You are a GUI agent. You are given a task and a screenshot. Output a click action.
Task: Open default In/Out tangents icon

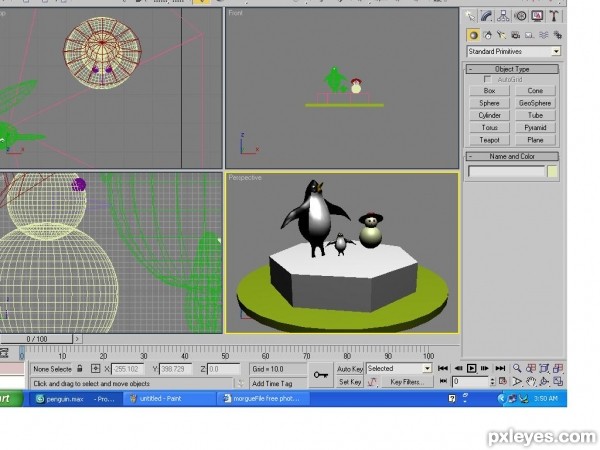(x=372, y=382)
